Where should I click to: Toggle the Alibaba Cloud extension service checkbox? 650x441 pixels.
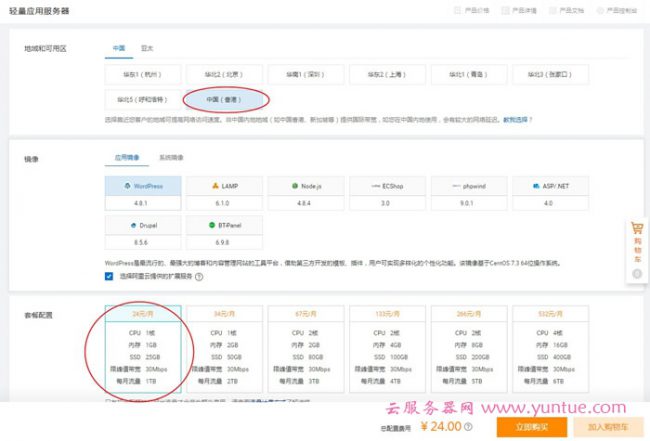click(x=109, y=277)
